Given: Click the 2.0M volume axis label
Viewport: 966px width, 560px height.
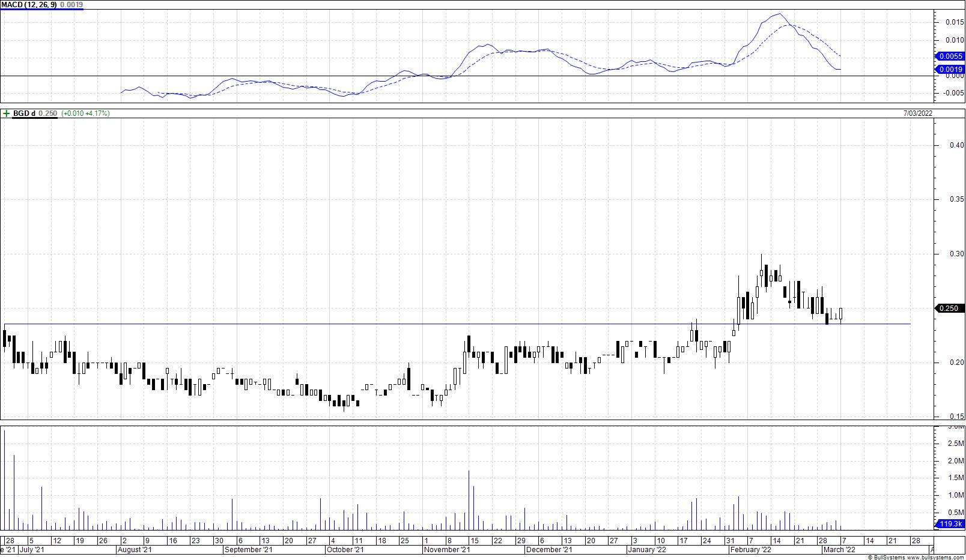Looking at the screenshot, I should coord(956,461).
